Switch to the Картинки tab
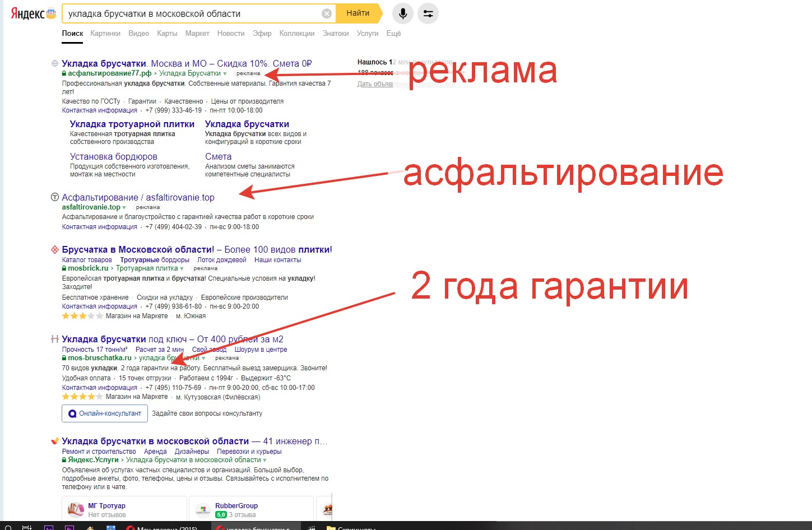Screen dimensions: 812x530 [x=105, y=34]
